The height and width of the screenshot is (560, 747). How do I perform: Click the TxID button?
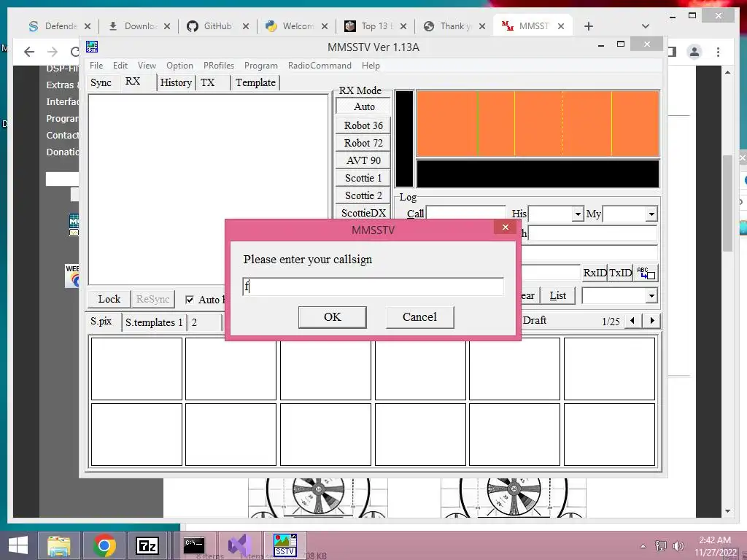pos(620,273)
